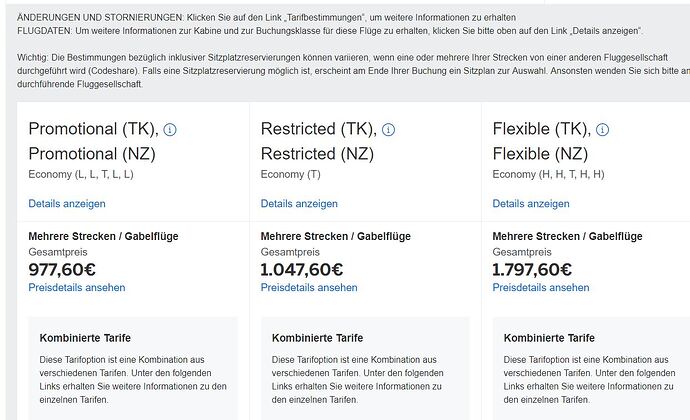Show Details anzeigen for Restricted fare
The image size is (690, 420).
299,204
